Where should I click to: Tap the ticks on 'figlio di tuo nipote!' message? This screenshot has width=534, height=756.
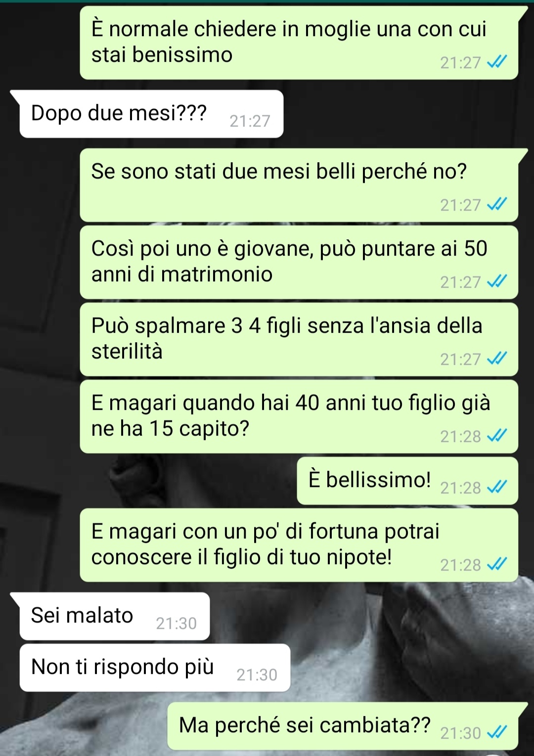[x=497, y=564]
